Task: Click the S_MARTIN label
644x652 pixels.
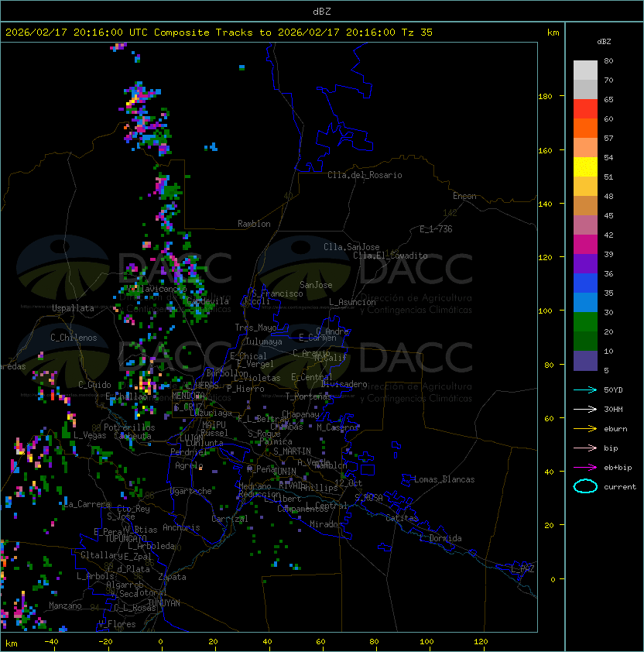Action: pyautogui.click(x=292, y=451)
